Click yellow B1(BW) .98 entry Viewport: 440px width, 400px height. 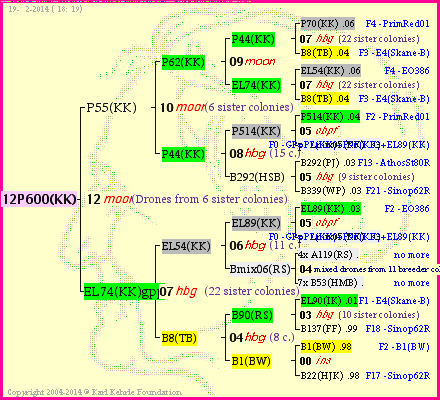[326, 347]
